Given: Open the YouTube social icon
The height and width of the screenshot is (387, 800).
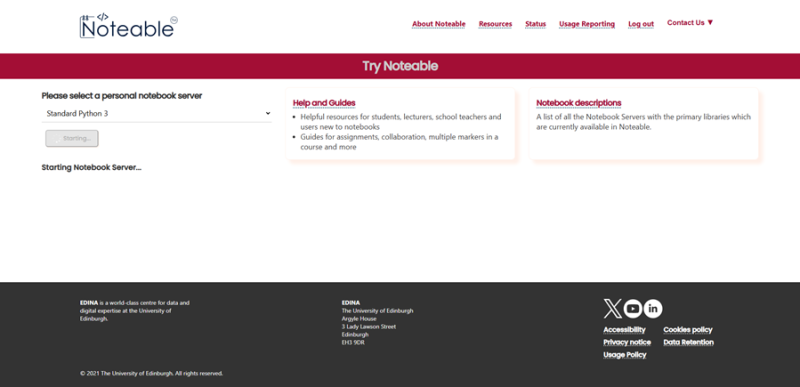Looking at the screenshot, I should click(633, 308).
